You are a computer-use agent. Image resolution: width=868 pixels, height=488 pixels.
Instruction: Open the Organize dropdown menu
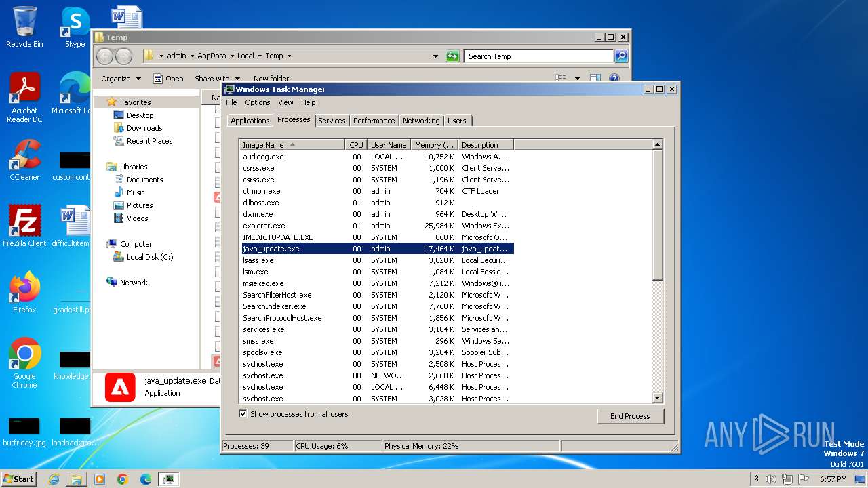click(x=121, y=79)
